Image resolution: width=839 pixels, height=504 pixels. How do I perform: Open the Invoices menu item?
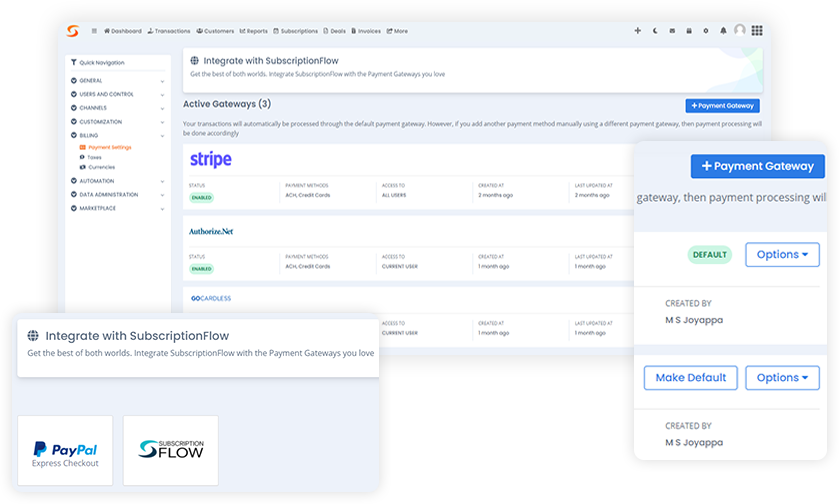pyautogui.click(x=366, y=31)
